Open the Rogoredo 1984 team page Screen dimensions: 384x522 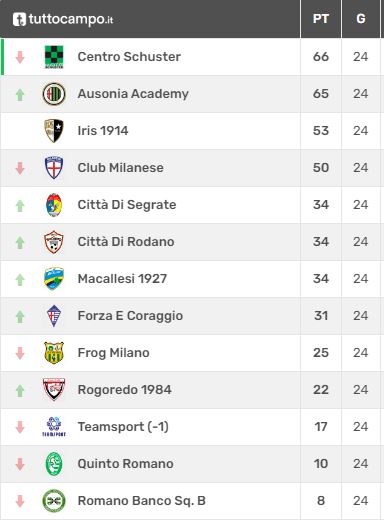(124, 390)
